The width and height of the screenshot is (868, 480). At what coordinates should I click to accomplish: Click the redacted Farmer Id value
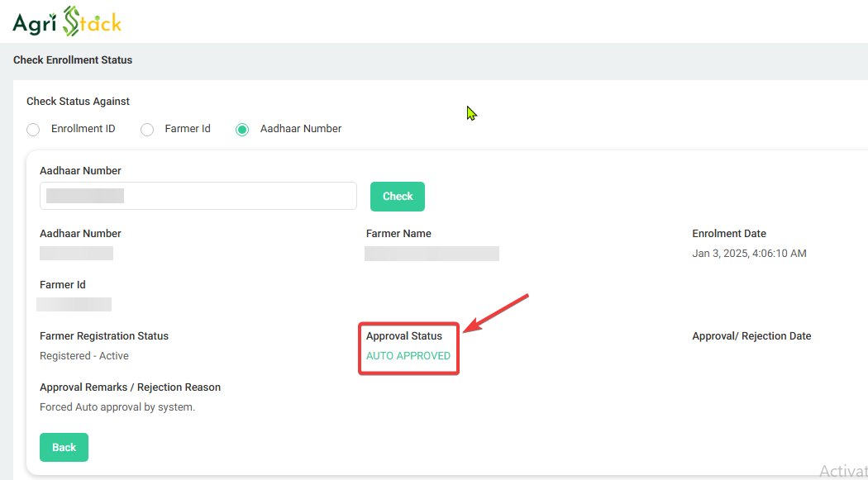(74, 305)
